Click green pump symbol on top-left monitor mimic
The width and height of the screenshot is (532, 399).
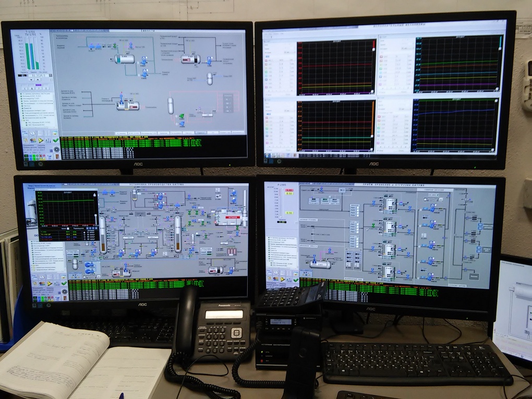point(182,116)
